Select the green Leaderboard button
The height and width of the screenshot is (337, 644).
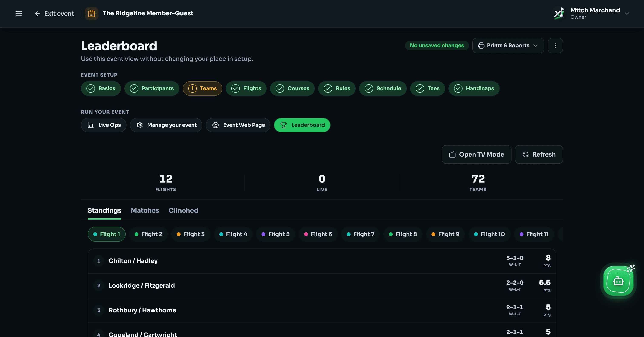(302, 125)
